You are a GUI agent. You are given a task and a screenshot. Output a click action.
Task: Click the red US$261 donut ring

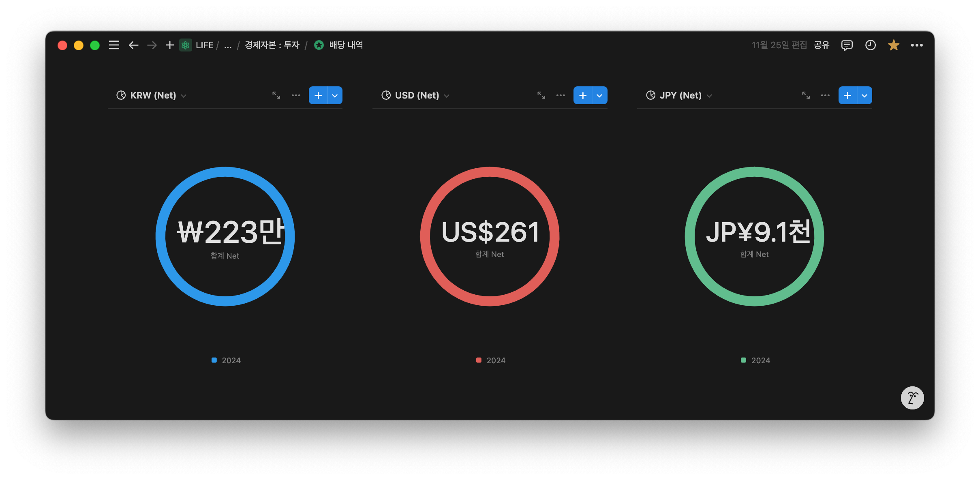coord(426,236)
